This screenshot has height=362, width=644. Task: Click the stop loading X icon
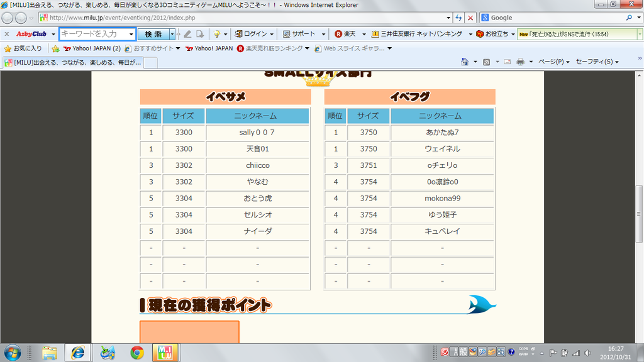(470, 18)
